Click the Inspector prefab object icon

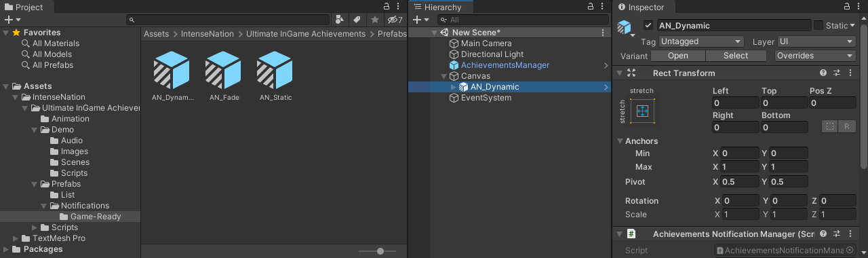pos(624,28)
